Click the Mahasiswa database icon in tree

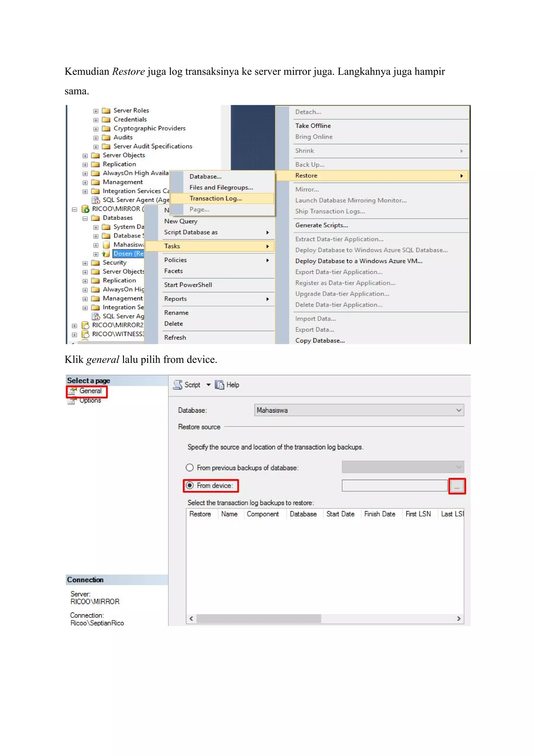click(x=106, y=245)
